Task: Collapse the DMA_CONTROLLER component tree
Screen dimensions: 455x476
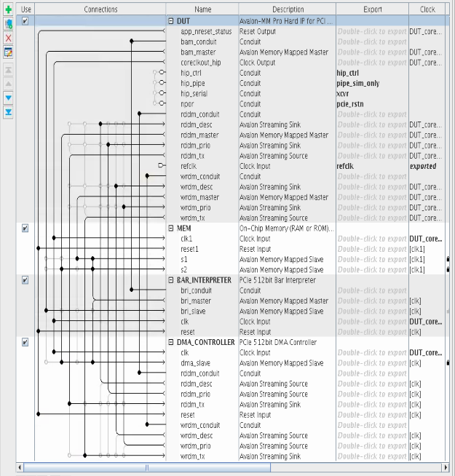Action: click(x=170, y=342)
